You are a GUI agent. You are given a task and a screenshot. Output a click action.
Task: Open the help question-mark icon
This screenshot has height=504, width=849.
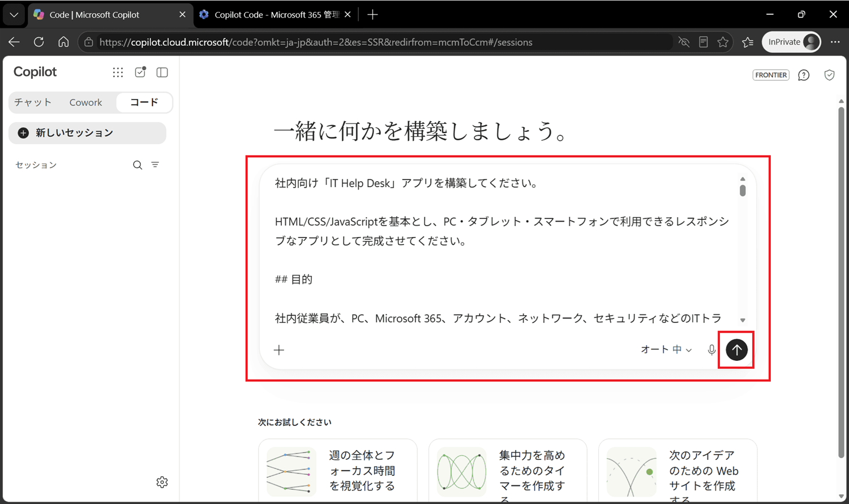pos(804,75)
